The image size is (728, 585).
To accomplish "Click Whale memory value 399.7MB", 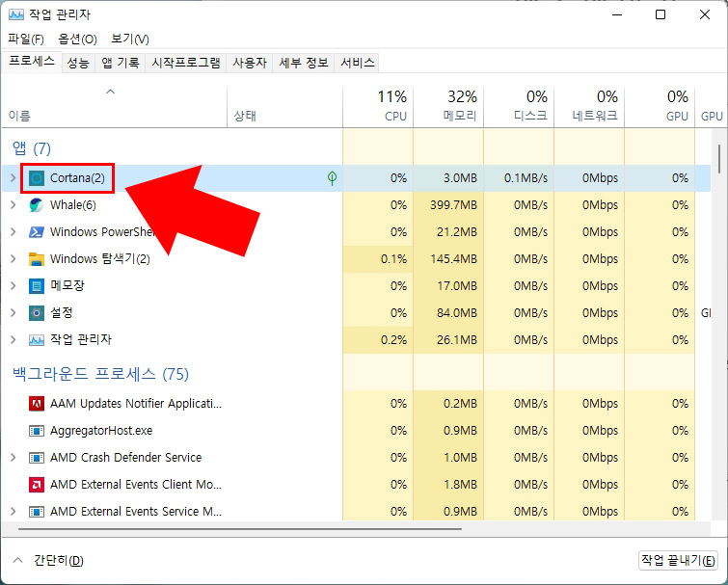I will point(453,205).
